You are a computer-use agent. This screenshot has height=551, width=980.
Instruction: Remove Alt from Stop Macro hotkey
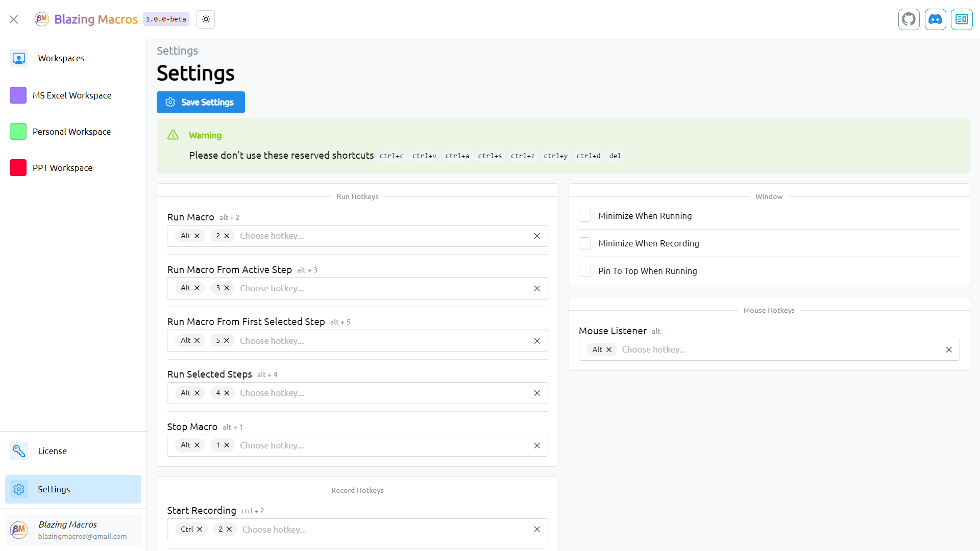[197, 445]
